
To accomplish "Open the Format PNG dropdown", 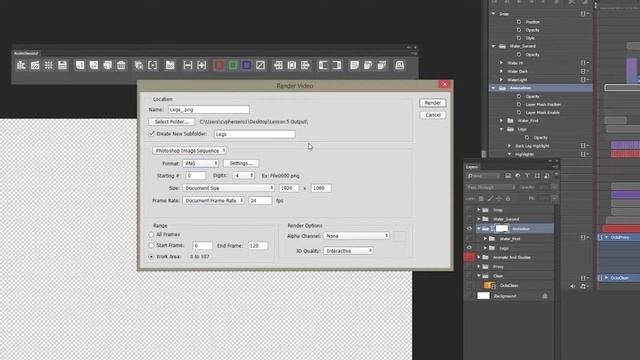I will (200, 163).
